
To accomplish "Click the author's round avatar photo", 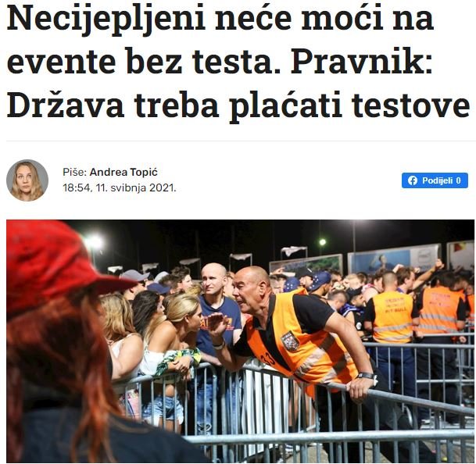I will click(27, 180).
